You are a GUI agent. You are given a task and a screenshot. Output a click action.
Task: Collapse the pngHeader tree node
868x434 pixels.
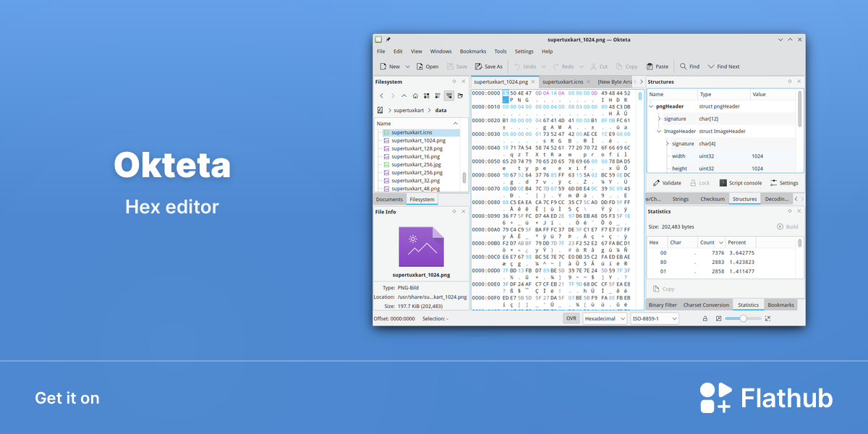(651, 106)
